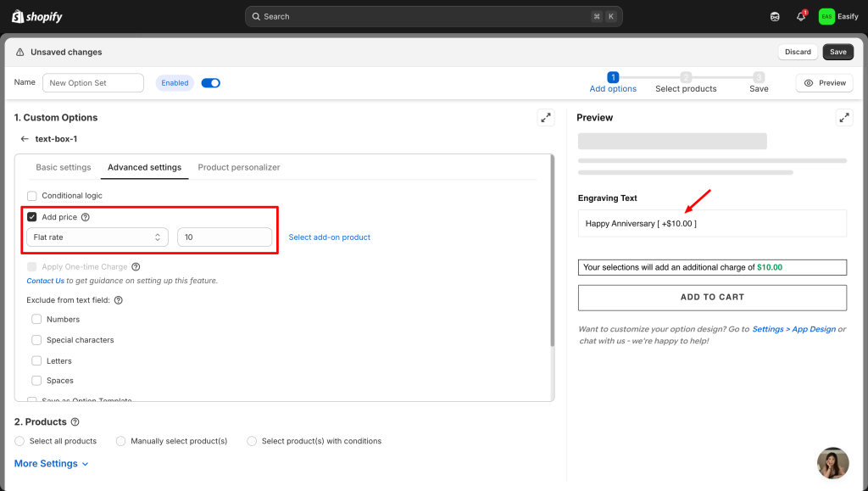Viewport: 868px width, 491px height.
Task: Toggle the Enabled switch off
Action: tap(210, 83)
